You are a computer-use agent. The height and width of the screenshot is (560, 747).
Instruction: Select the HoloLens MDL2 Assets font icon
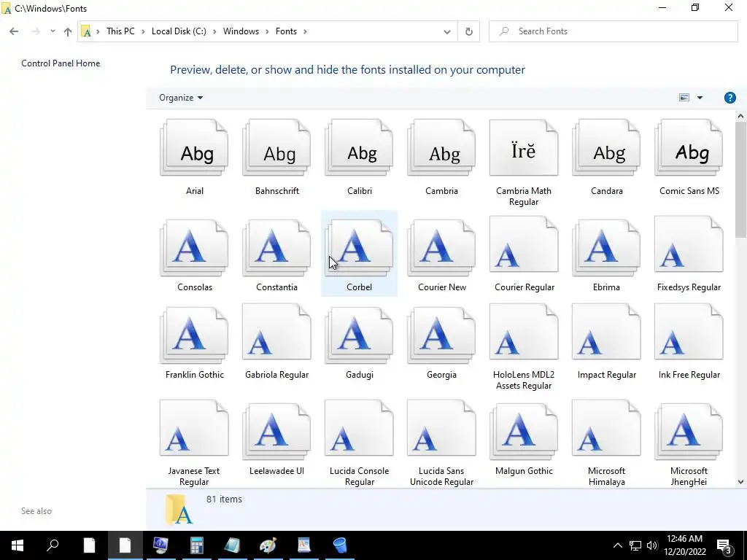point(524,332)
